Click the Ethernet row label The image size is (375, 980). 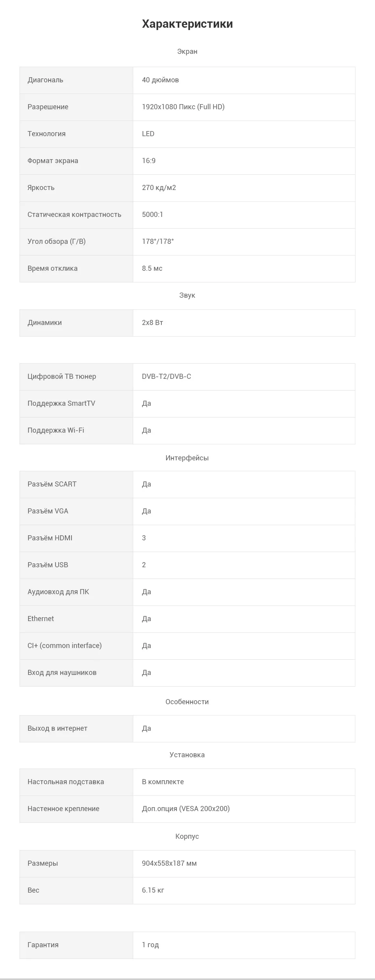(x=41, y=619)
